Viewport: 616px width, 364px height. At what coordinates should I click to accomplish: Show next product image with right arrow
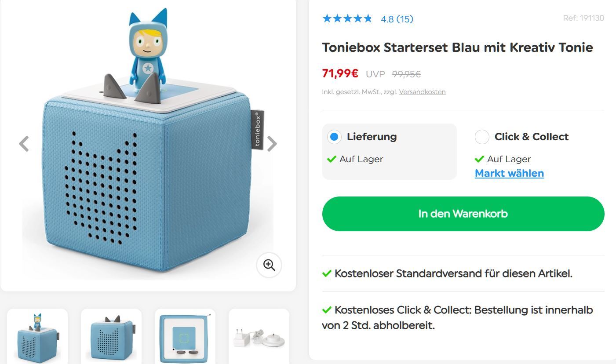[x=272, y=143]
